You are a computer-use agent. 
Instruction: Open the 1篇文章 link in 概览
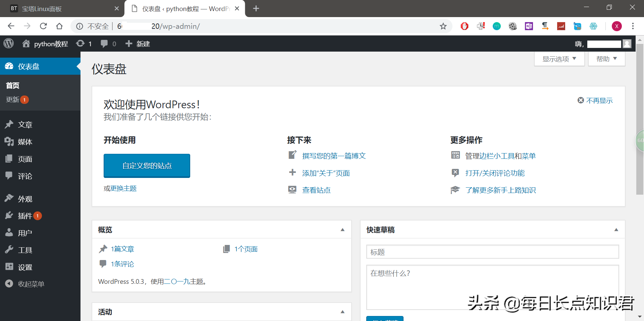coord(122,249)
